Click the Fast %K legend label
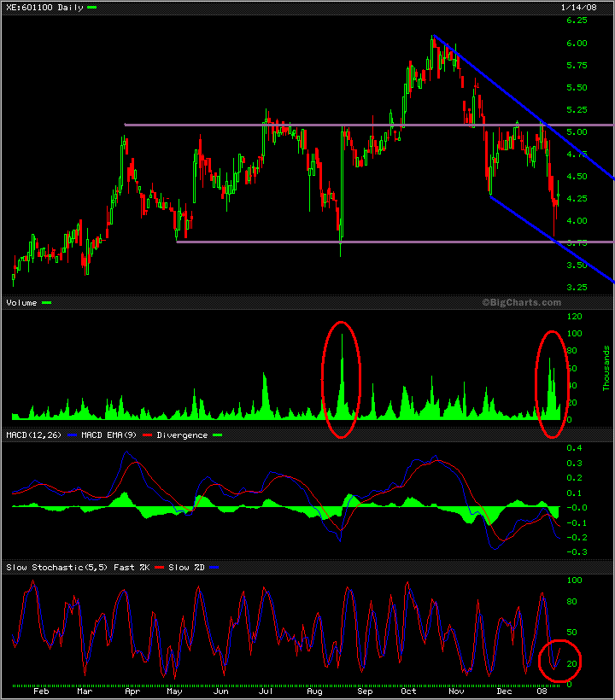This screenshot has width=615, height=700. [126, 568]
